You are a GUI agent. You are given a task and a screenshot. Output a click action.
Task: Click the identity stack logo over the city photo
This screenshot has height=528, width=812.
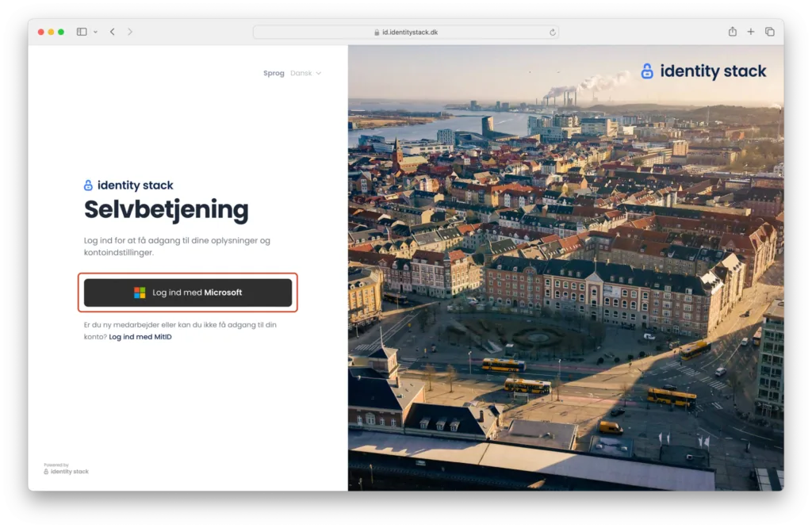[x=703, y=71]
